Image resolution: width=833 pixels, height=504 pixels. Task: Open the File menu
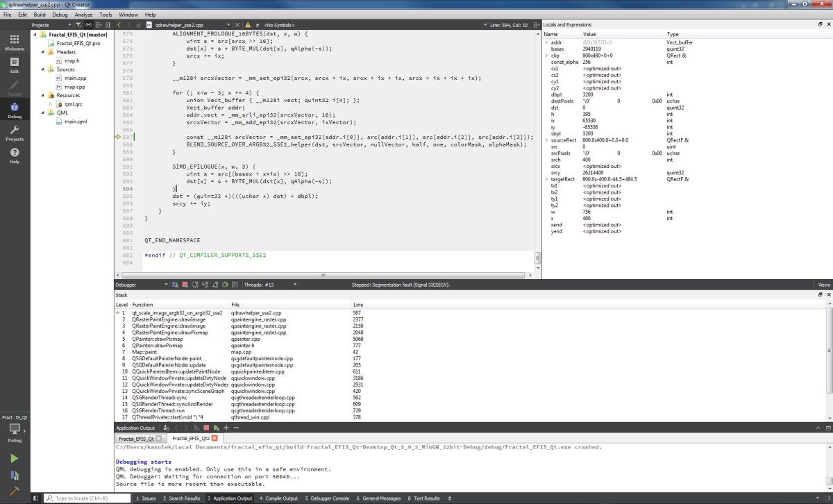[x=8, y=14]
